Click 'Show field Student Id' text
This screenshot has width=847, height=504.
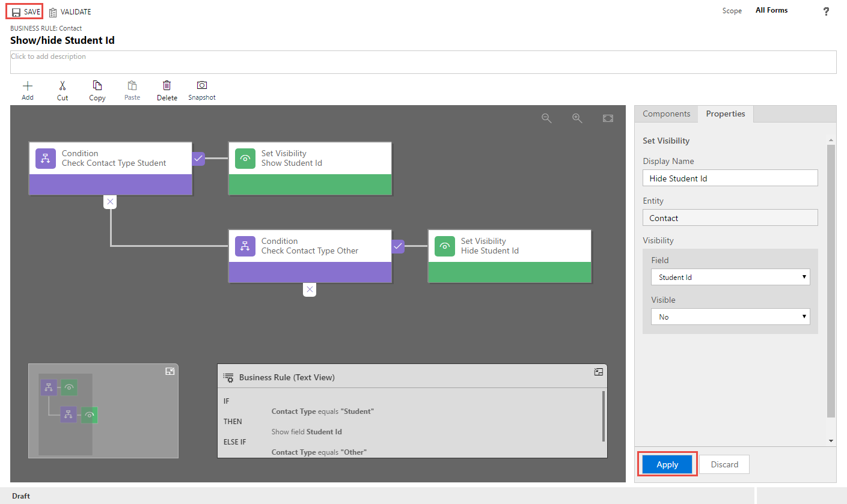[307, 432]
